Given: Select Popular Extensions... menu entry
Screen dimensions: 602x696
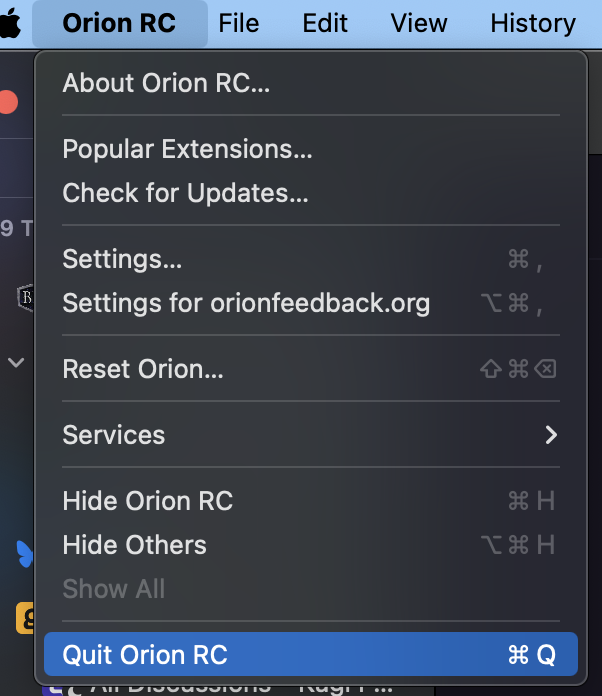Looking at the screenshot, I should click(187, 149).
